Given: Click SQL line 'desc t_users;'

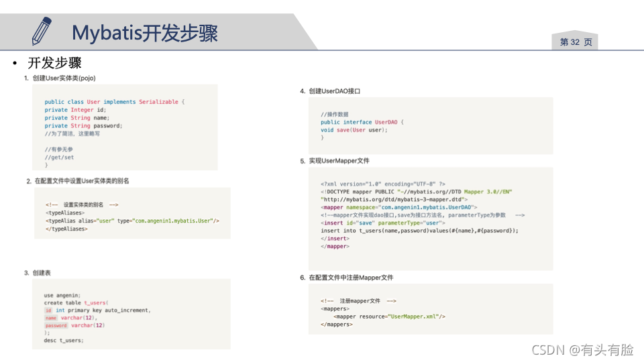Looking at the screenshot, I should pyautogui.click(x=64, y=341).
